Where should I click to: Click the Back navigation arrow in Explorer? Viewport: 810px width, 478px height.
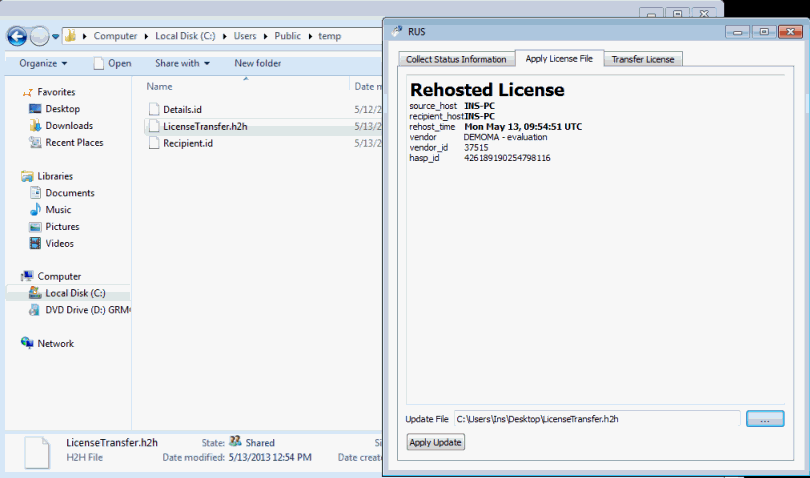pyautogui.click(x=17, y=36)
